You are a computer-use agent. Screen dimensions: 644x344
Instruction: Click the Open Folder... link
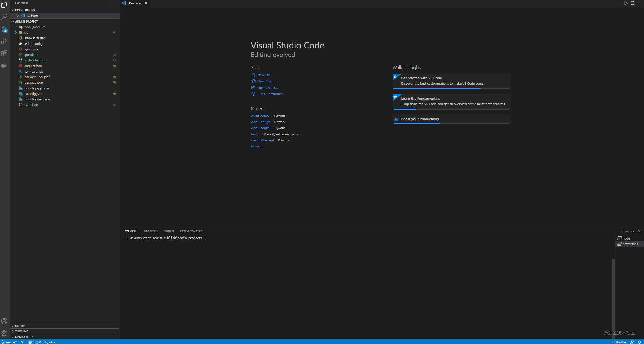pos(267,88)
